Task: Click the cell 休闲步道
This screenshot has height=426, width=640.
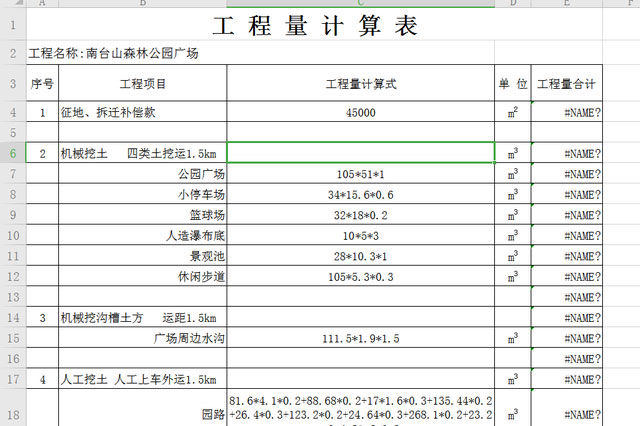Action: (x=142, y=276)
